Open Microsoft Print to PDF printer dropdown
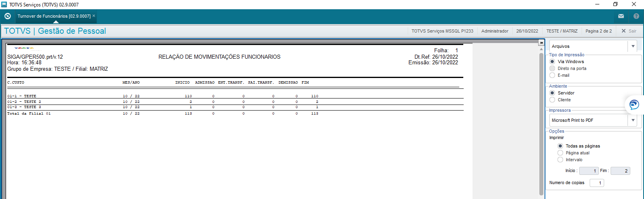Screen dimensions: 644x199 coord(593,120)
